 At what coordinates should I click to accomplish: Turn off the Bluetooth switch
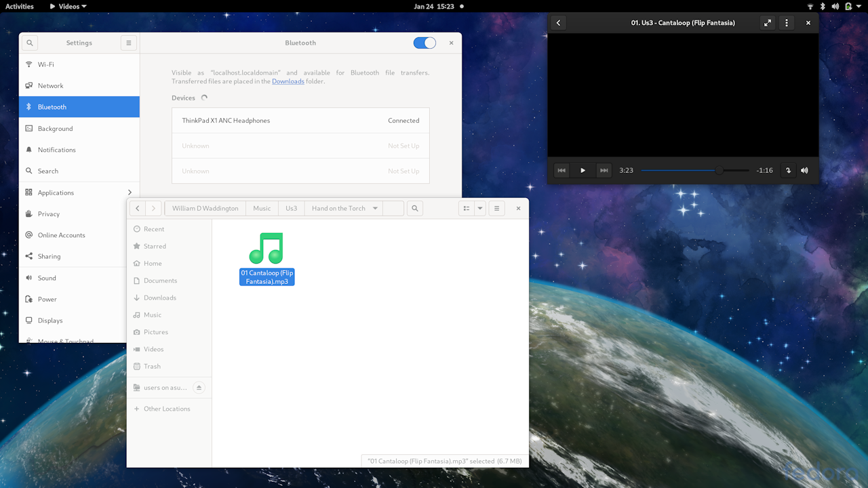click(425, 43)
